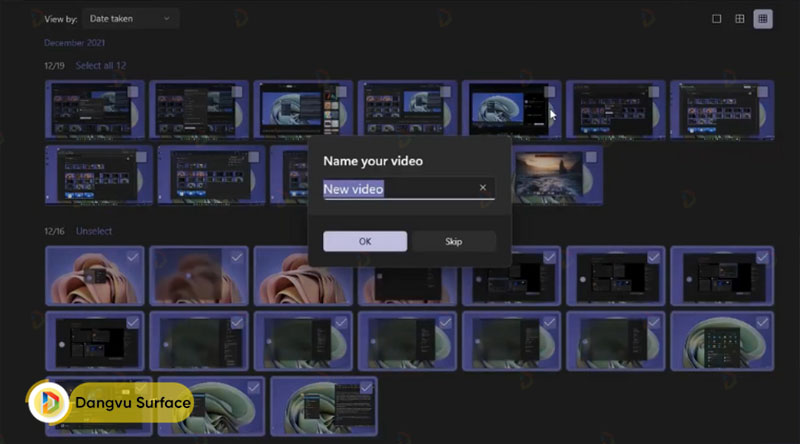Uncheck the seventh thumbnail in first 12/16 row

[762, 258]
